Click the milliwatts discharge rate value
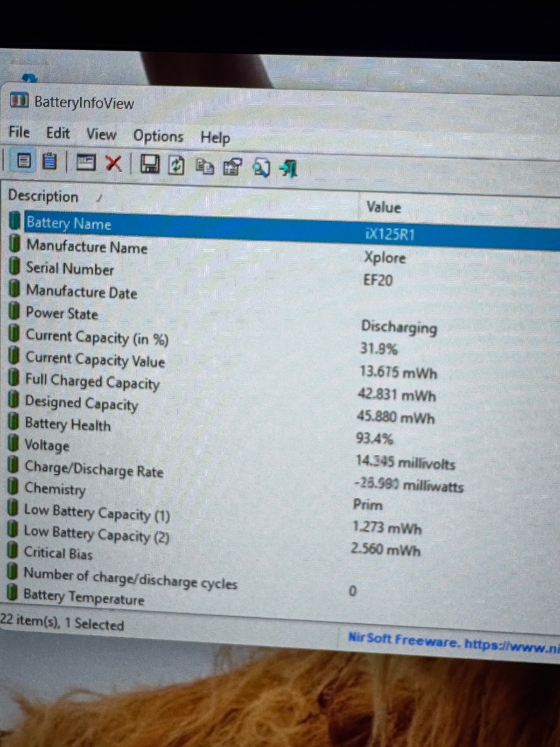 tap(409, 485)
